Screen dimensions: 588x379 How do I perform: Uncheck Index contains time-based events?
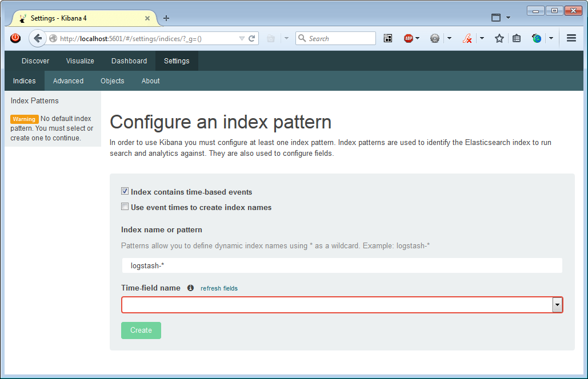click(125, 191)
